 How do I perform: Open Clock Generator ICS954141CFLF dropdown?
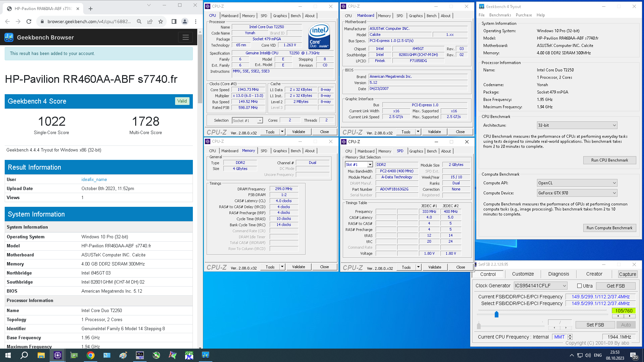[x=540, y=286]
